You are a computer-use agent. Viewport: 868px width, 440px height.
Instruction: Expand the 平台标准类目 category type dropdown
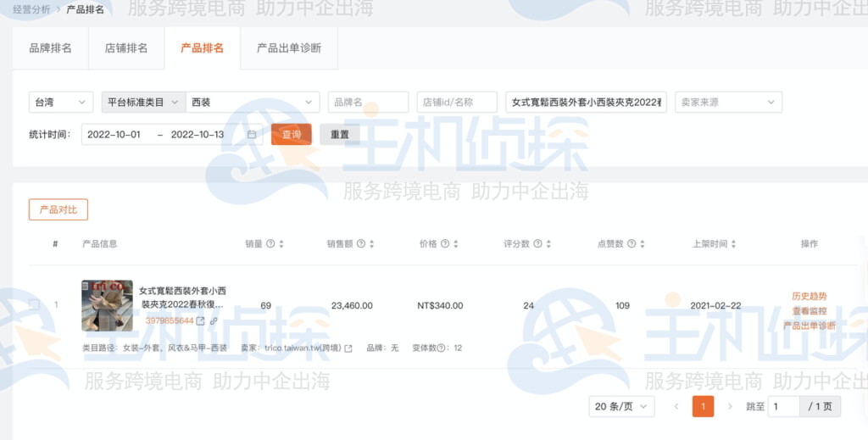(x=143, y=103)
